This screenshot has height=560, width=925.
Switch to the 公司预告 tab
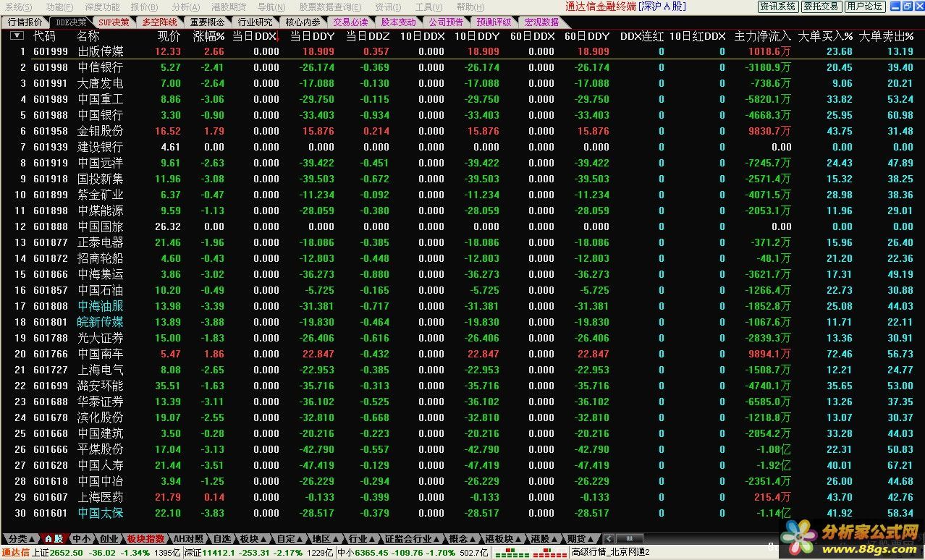point(446,22)
